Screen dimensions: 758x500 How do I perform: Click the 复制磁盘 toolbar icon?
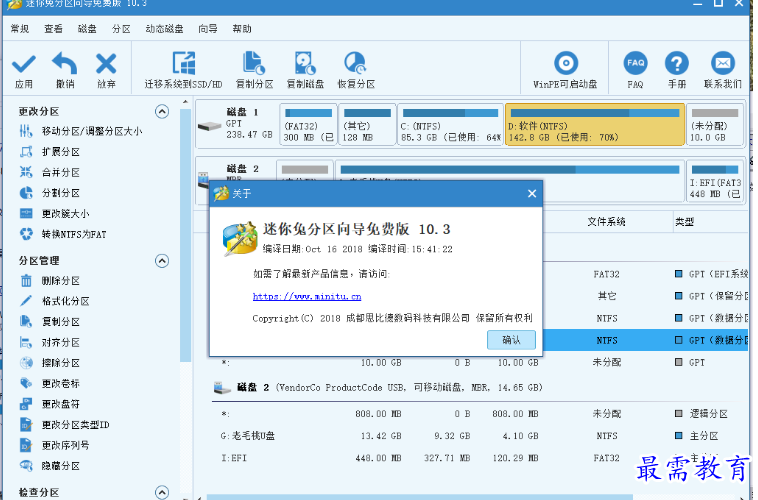coord(305,63)
